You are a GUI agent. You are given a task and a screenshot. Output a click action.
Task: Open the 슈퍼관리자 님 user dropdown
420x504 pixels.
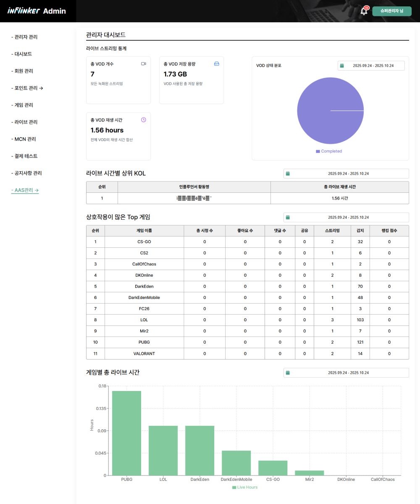point(391,11)
